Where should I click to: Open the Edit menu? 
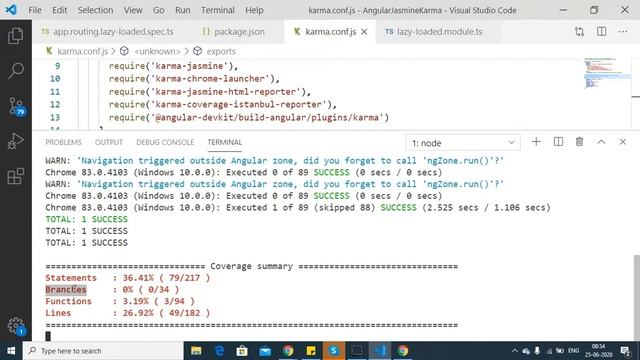pos(59,10)
